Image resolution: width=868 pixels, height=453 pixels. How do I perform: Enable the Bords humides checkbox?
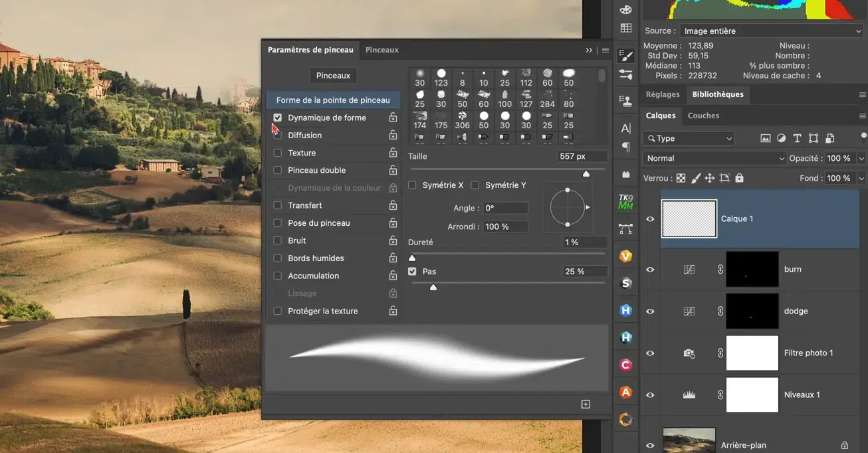278,258
